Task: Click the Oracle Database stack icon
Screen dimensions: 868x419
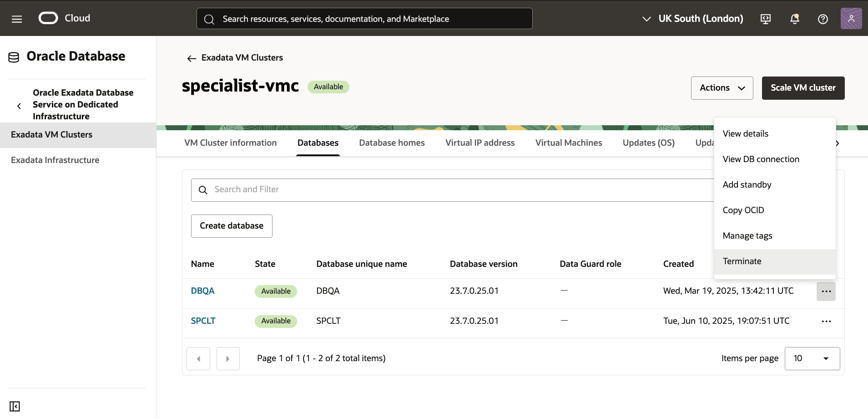Action: pos(14,57)
